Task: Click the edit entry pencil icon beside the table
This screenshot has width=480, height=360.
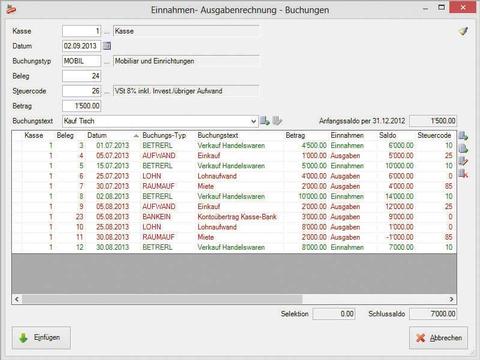Action: click(463, 161)
